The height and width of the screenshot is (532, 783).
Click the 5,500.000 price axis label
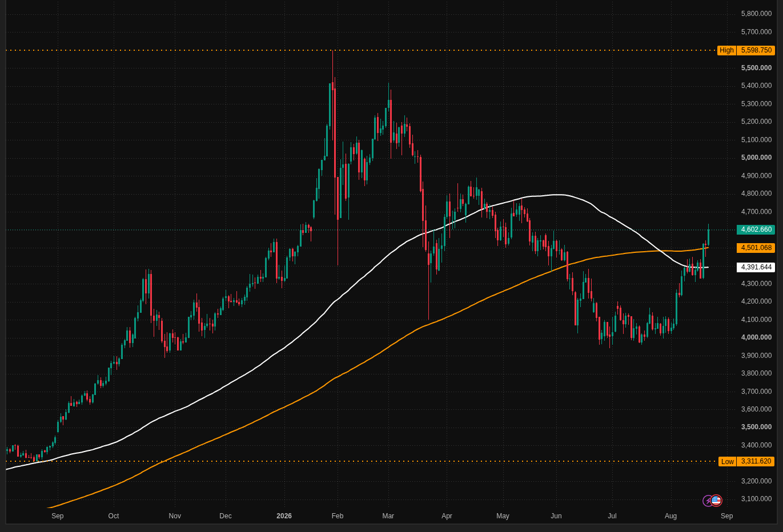pyautogui.click(x=756, y=68)
